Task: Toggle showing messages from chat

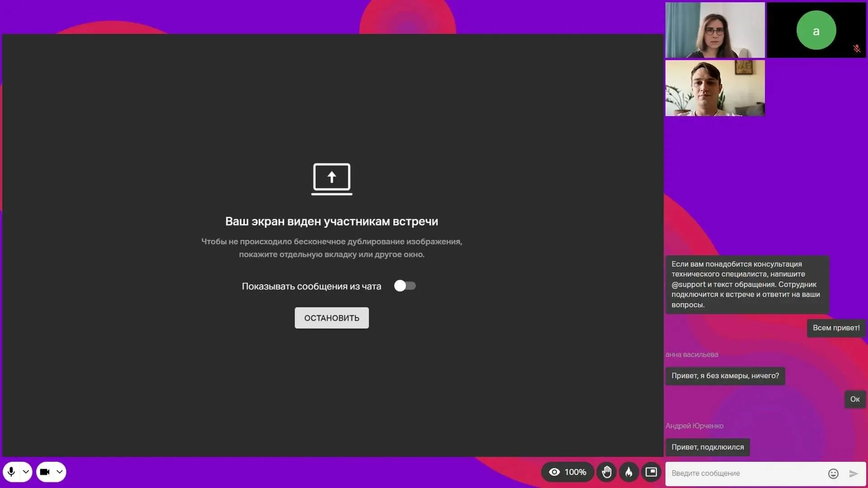Action: point(405,286)
